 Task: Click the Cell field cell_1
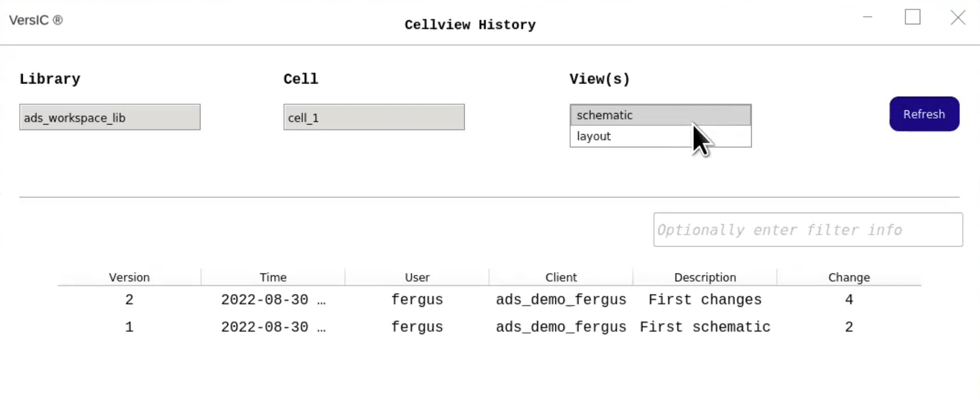tap(374, 117)
